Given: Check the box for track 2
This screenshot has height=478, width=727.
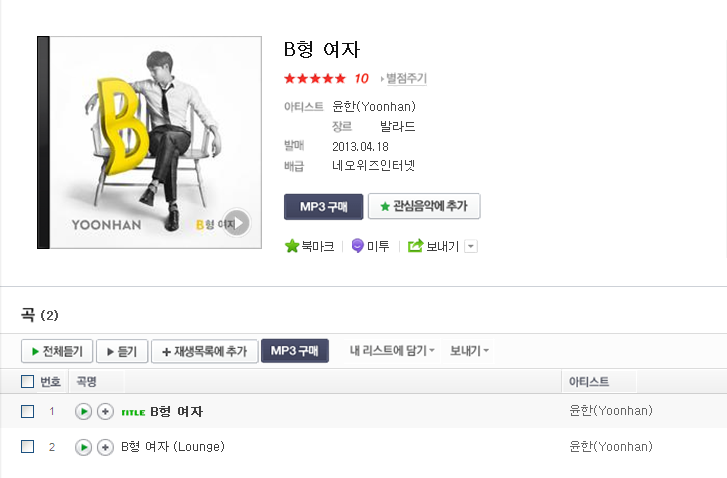Looking at the screenshot, I should coord(28,447).
